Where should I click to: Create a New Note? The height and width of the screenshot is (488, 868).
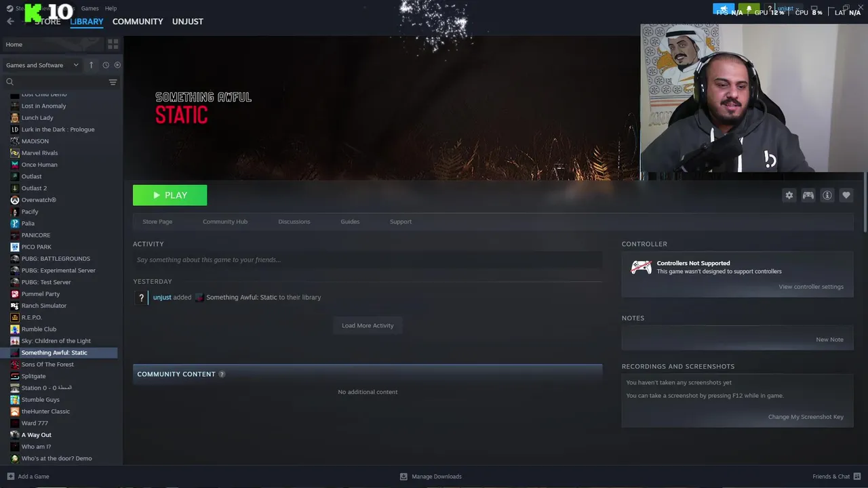click(x=829, y=340)
